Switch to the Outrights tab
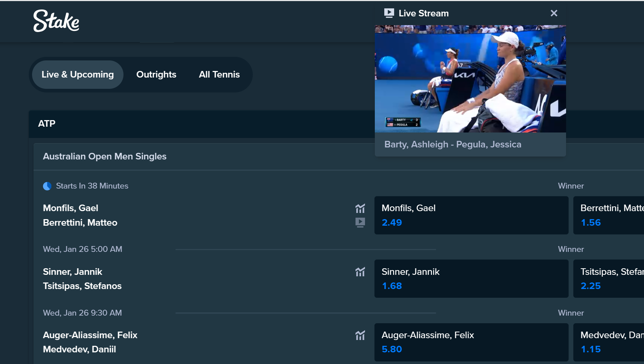Viewport: 644px width, 364px height. [156, 75]
